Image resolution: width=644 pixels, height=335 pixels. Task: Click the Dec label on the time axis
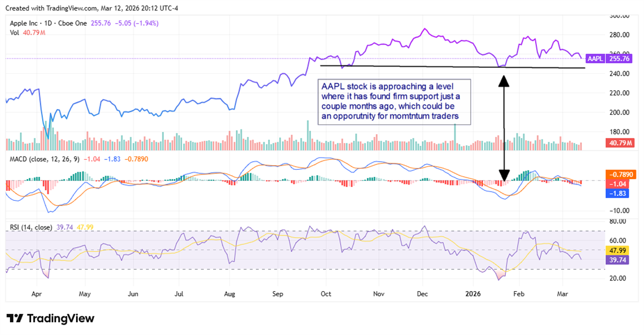[x=422, y=293]
